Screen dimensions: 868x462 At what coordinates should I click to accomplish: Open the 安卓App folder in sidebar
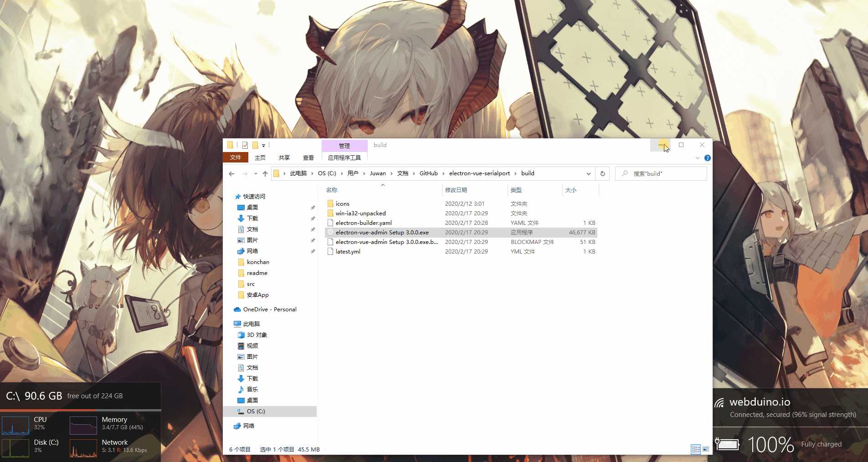257,294
